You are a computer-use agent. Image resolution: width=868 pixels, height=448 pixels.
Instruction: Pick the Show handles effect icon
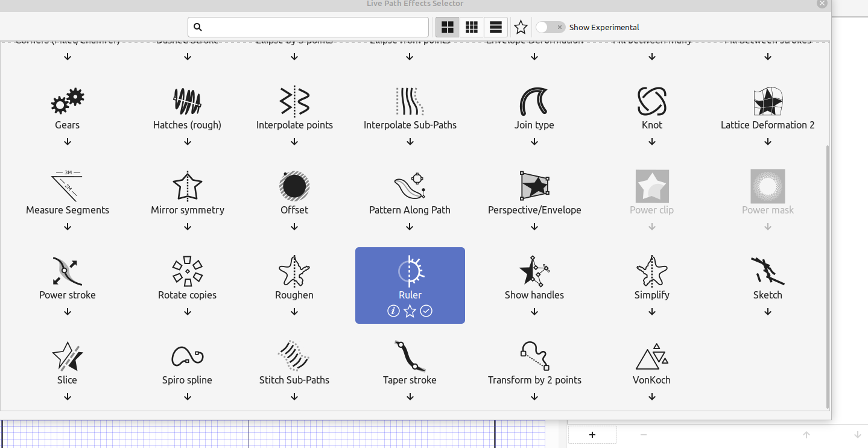[534, 271]
